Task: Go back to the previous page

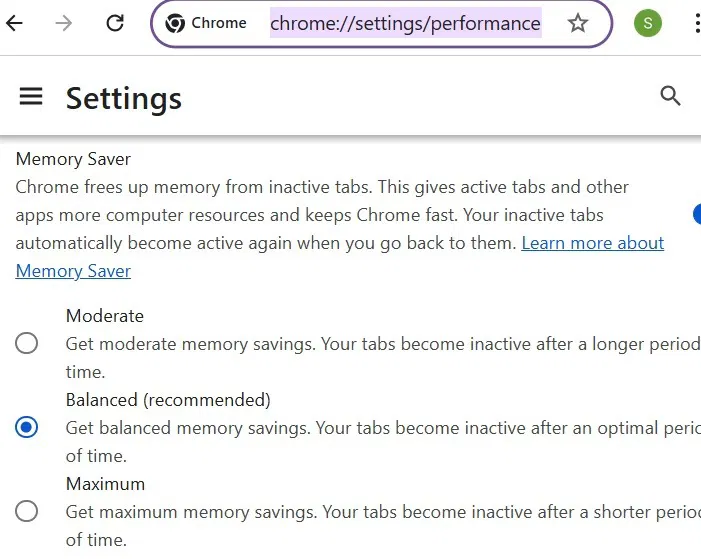Action: pos(14,23)
